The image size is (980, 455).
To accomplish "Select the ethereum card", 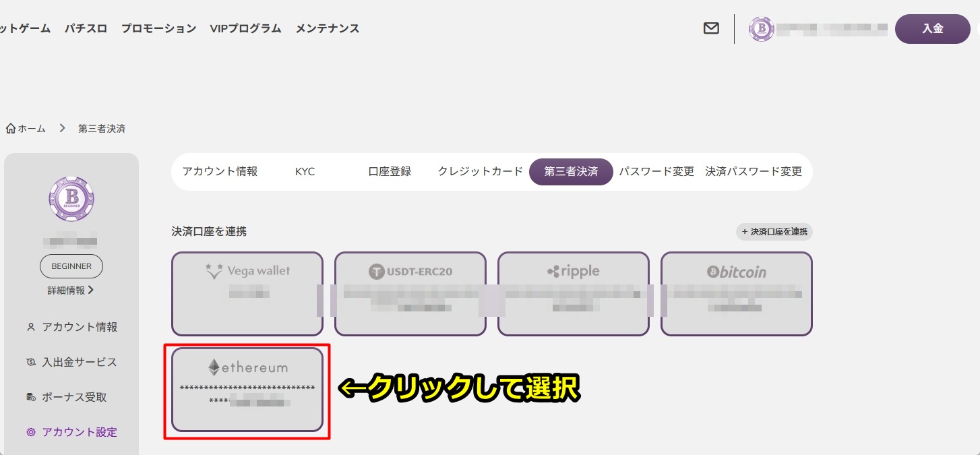I will coord(247,390).
